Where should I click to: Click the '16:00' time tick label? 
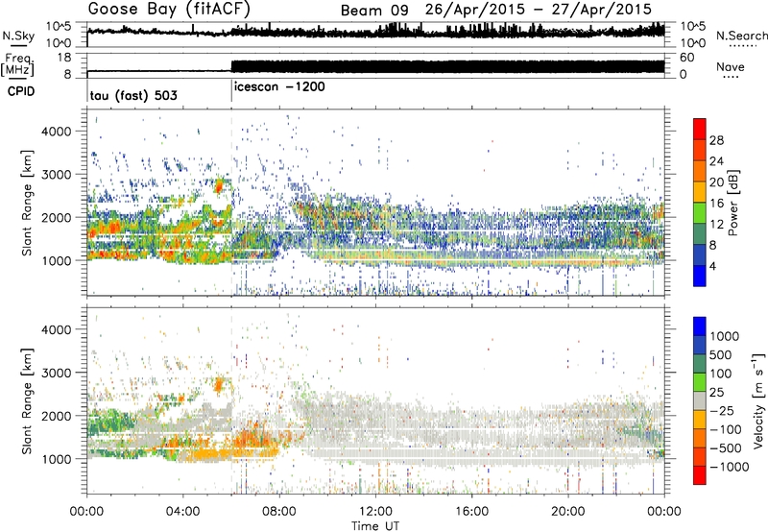tap(471, 512)
